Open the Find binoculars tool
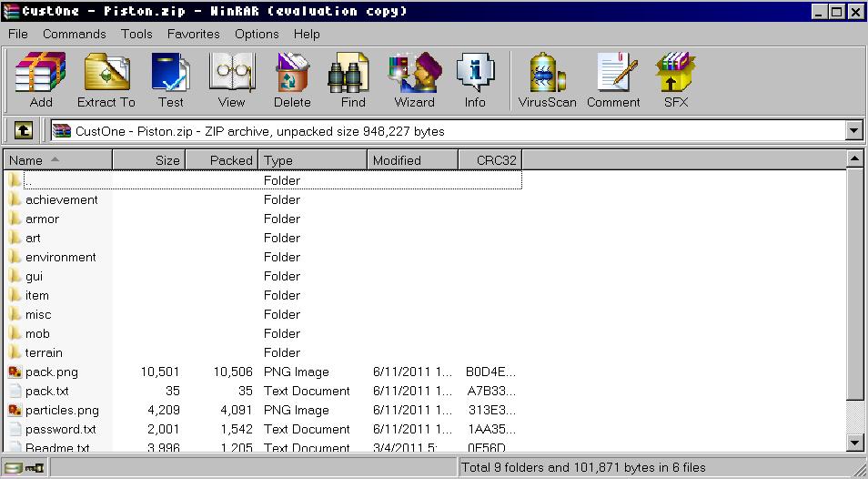Screen dimensions: 868x479 pyautogui.click(x=353, y=80)
